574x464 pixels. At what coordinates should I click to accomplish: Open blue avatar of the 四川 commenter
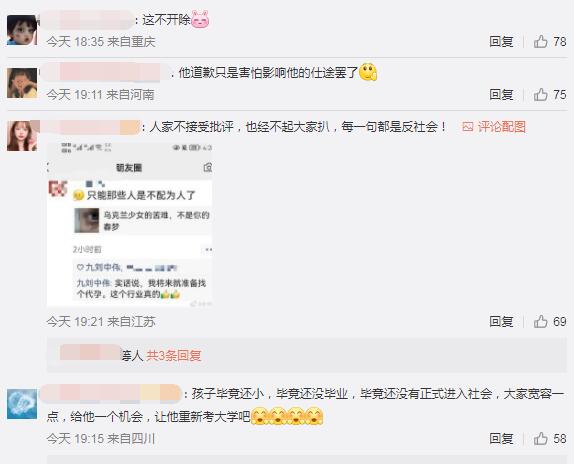22,404
